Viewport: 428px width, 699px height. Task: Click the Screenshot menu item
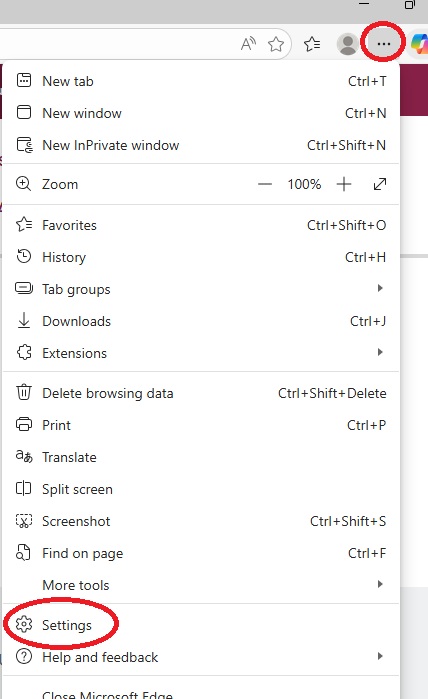click(x=201, y=521)
